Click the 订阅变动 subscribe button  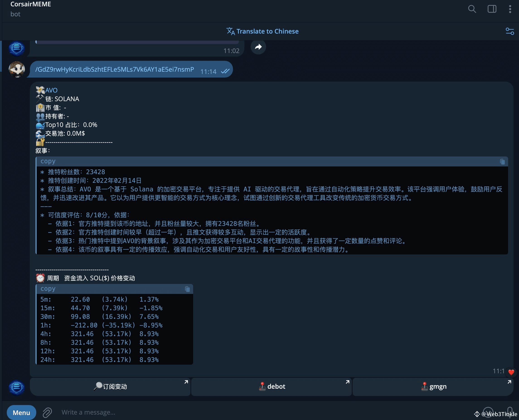pos(110,387)
